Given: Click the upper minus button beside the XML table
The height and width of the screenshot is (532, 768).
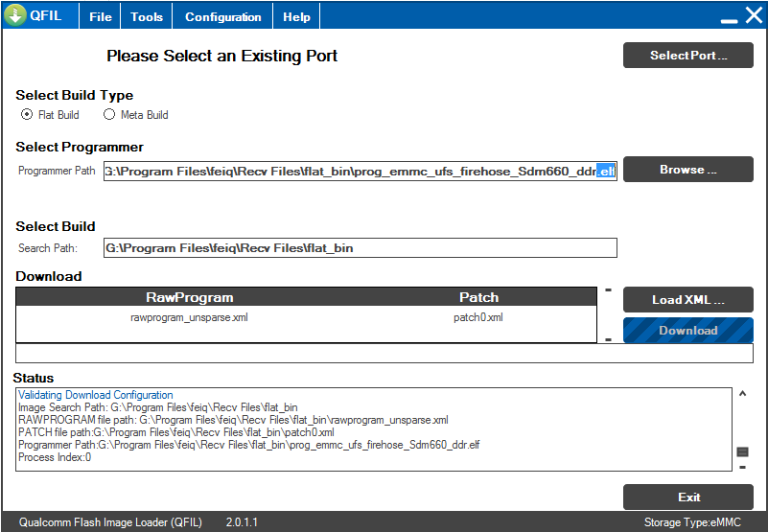Looking at the screenshot, I should tap(608, 290).
